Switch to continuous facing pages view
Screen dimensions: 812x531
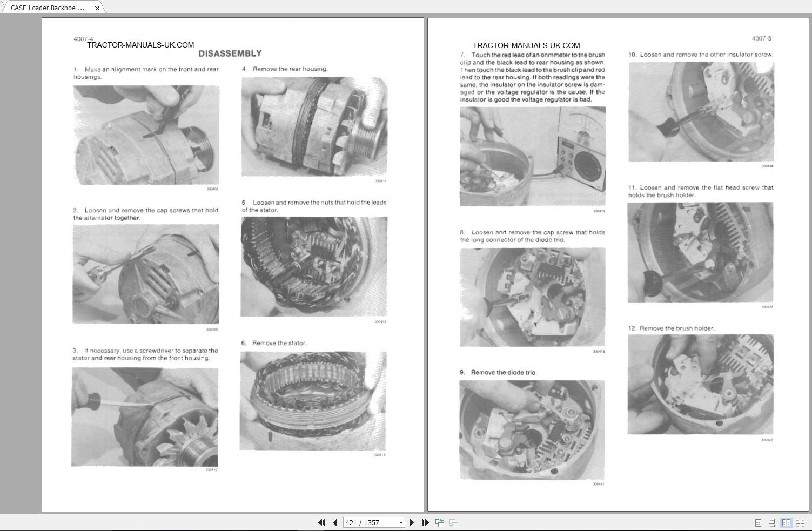click(800, 522)
